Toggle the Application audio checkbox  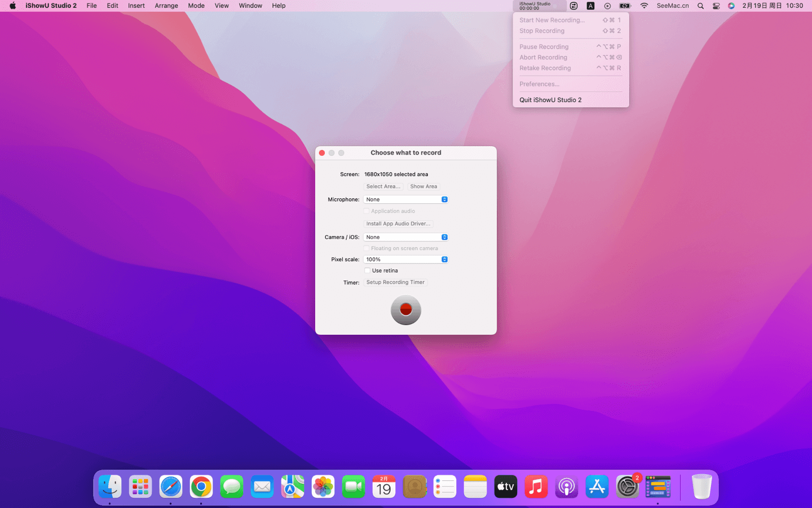click(x=367, y=211)
